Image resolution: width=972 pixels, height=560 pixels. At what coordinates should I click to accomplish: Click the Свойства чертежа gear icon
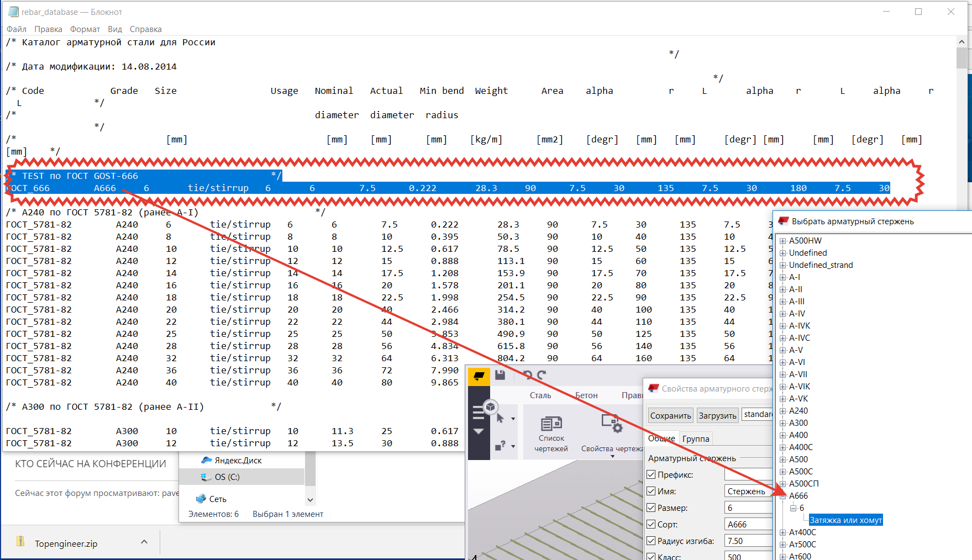coord(612,424)
